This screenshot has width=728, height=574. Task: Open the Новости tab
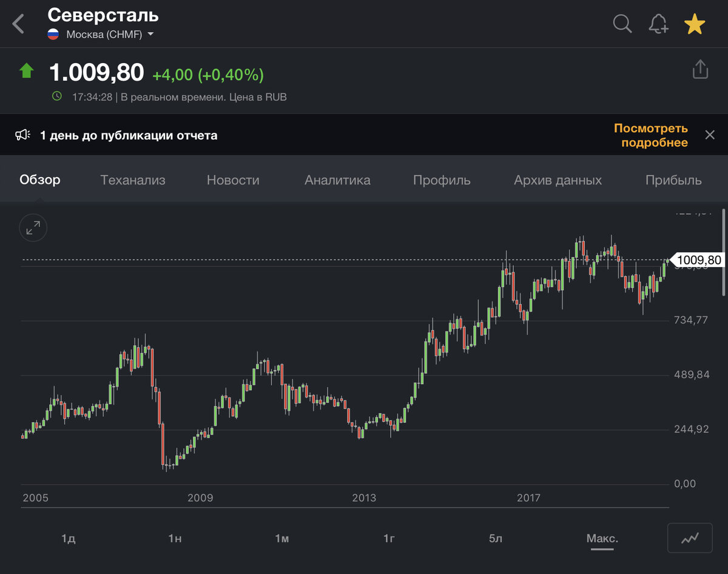pyautogui.click(x=233, y=180)
